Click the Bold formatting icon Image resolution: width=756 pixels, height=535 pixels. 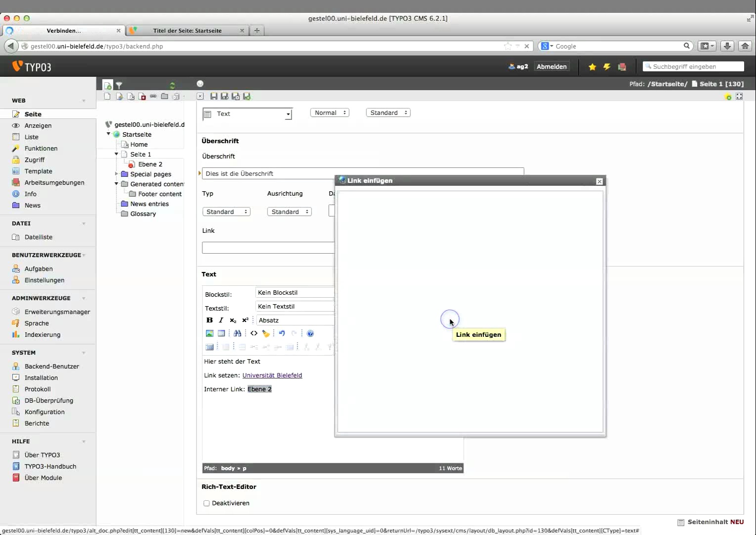209,321
